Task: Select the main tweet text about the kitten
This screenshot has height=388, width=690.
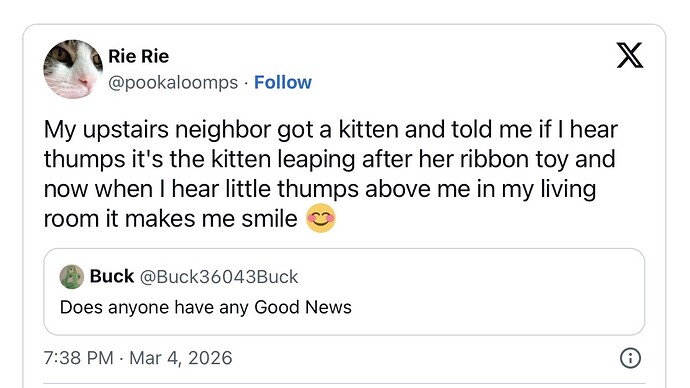Action: click(330, 174)
